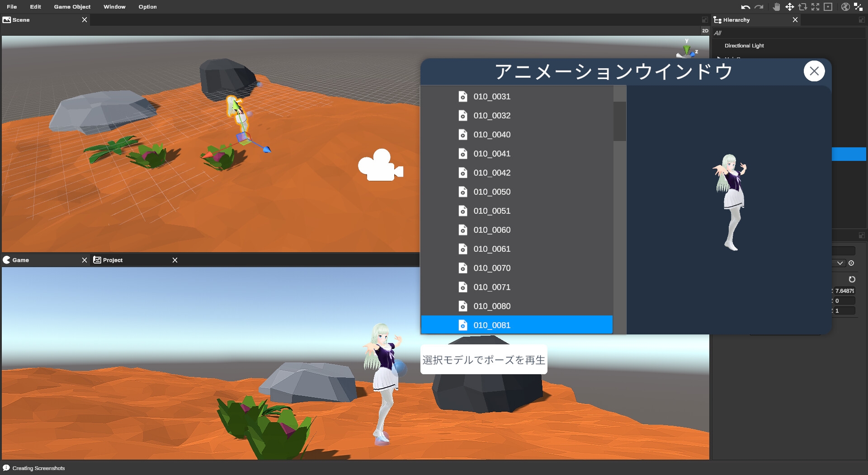Select the hand pan tool
Image resolution: width=868 pixels, height=475 pixels.
point(776,7)
